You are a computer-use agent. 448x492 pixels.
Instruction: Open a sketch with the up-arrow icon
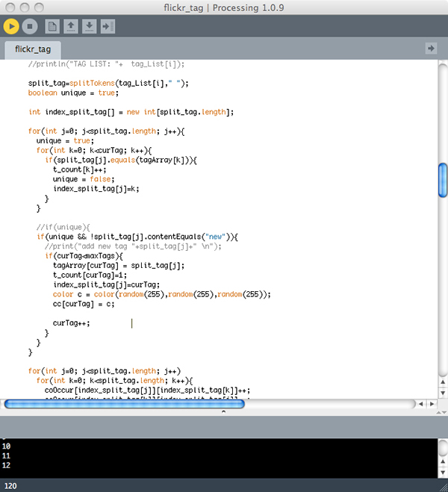point(71,26)
